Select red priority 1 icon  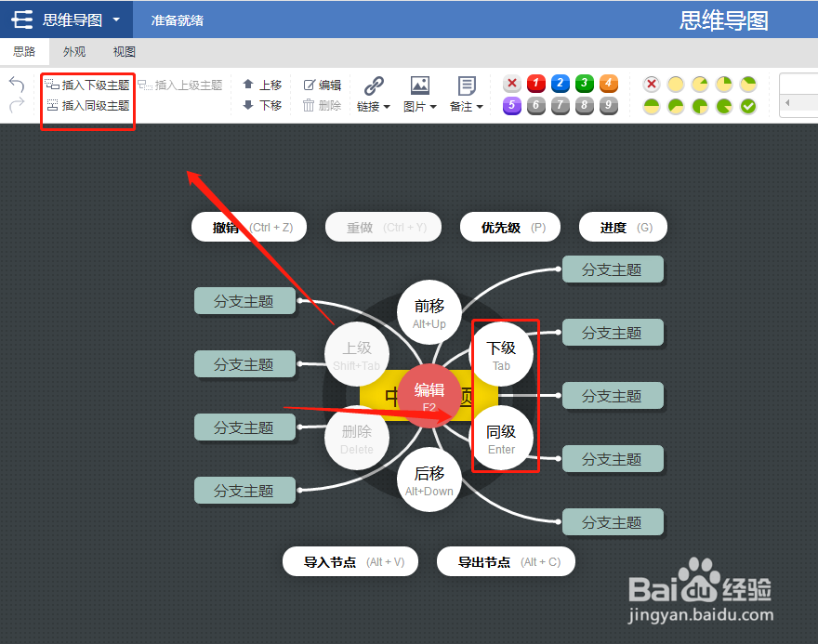tap(535, 84)
